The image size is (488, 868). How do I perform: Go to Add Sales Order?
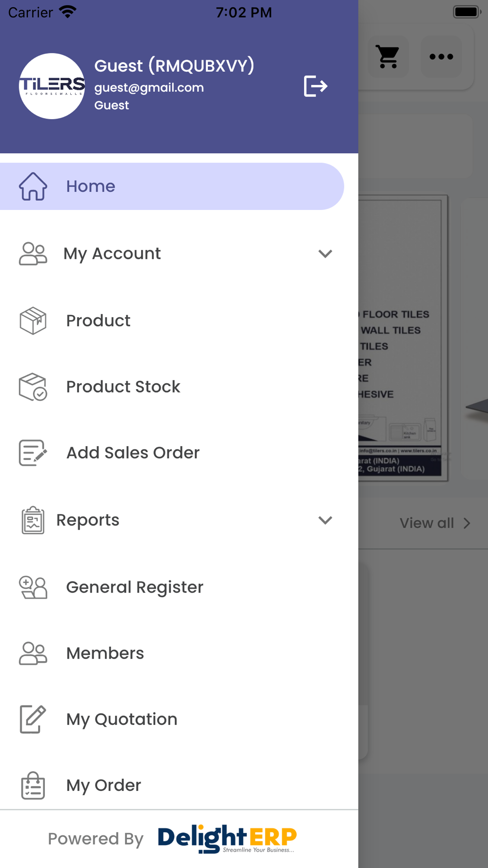pyautogui.click(x=133, y=453)
